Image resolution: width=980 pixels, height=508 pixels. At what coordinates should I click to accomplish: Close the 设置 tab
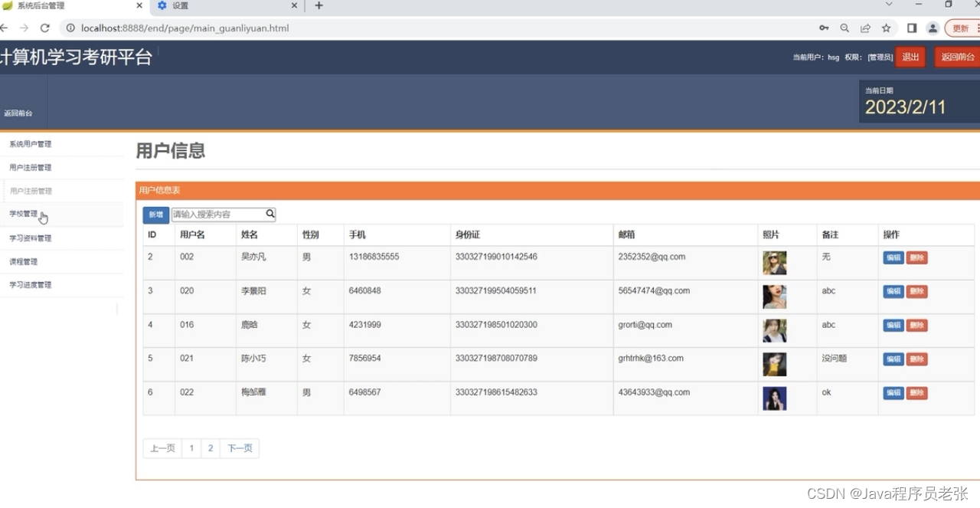tap(295, 5)
